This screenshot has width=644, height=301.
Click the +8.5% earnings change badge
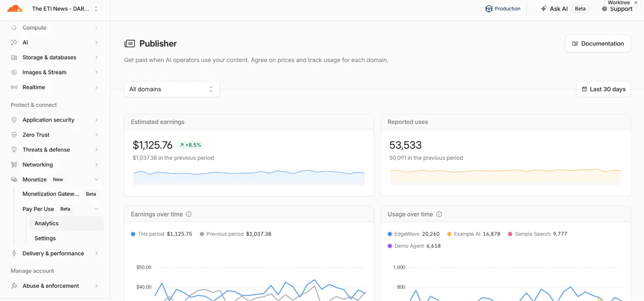coord(190,145)
